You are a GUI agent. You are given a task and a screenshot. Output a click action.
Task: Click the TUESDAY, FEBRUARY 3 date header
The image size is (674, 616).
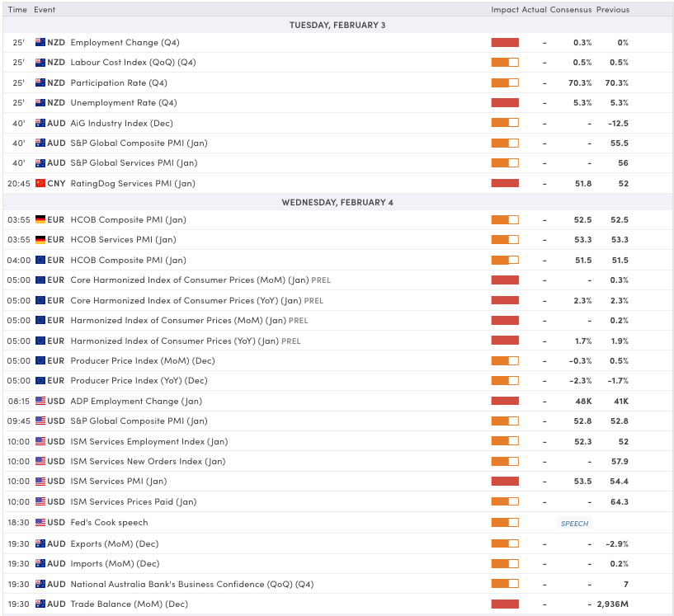coord(337,25)
